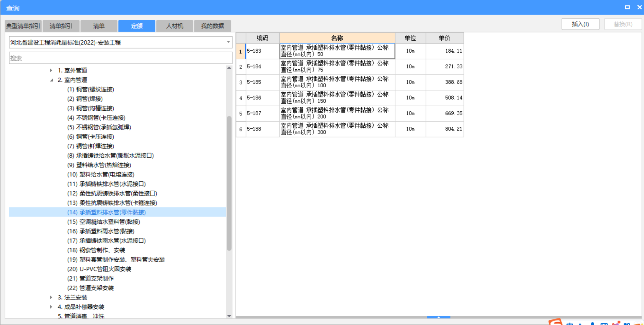Select the 4. 成品补偿器安装 node
This screenshot has width=644, height=325.
pos(81,307)
